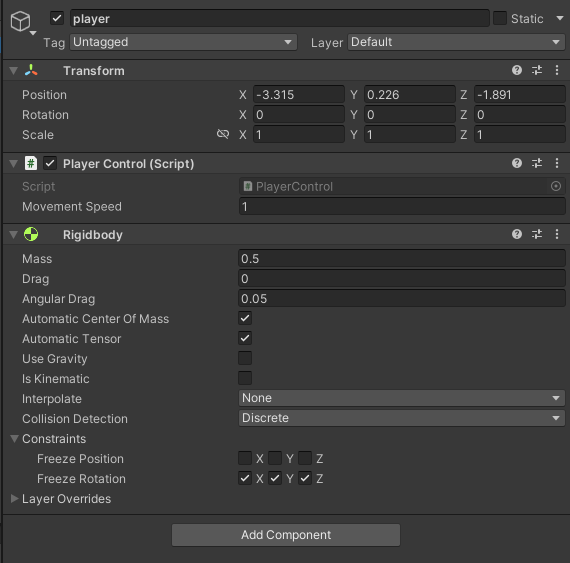
Task: Enable Use Gravity checkbox
Action: click(x=245, y=358)
